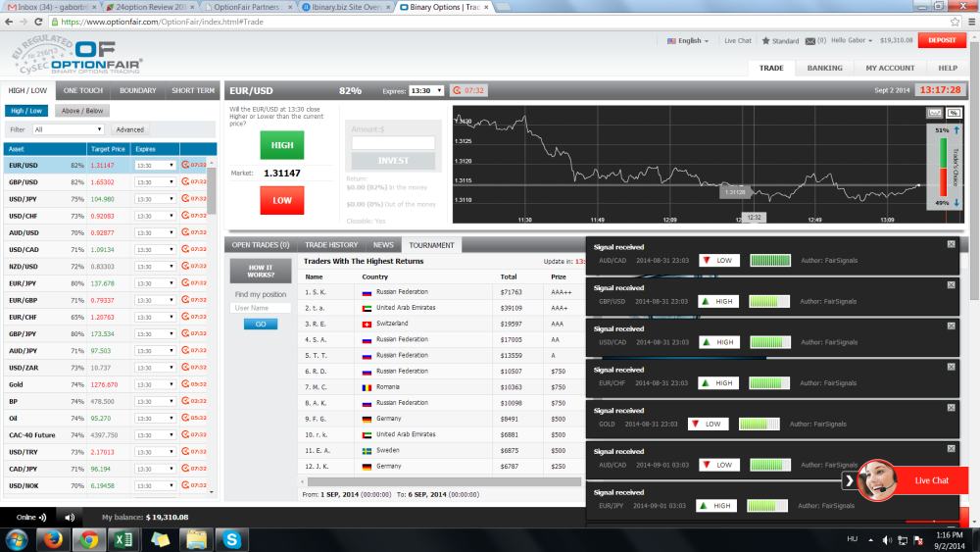
Task: Switch to the TRADE HISTORY tab
Action: click(331, 245)
